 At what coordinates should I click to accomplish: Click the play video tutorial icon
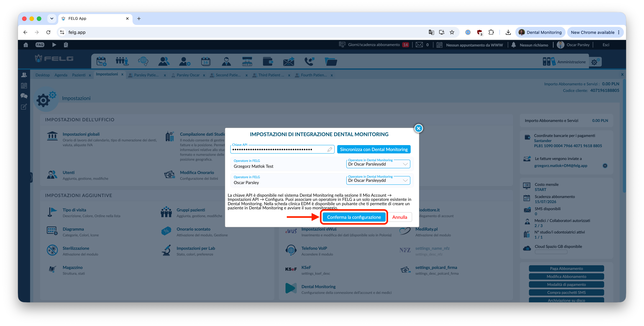(x=54, y=45)
